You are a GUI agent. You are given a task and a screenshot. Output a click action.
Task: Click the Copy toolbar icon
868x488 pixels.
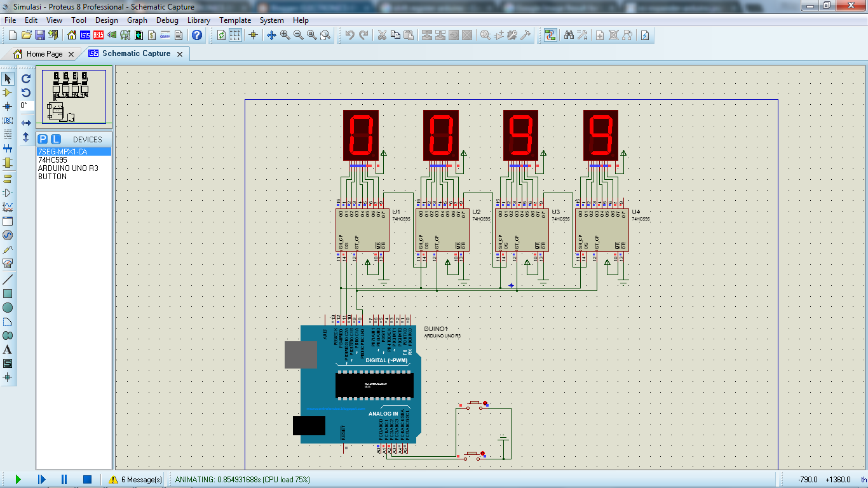tap(397, 35)
